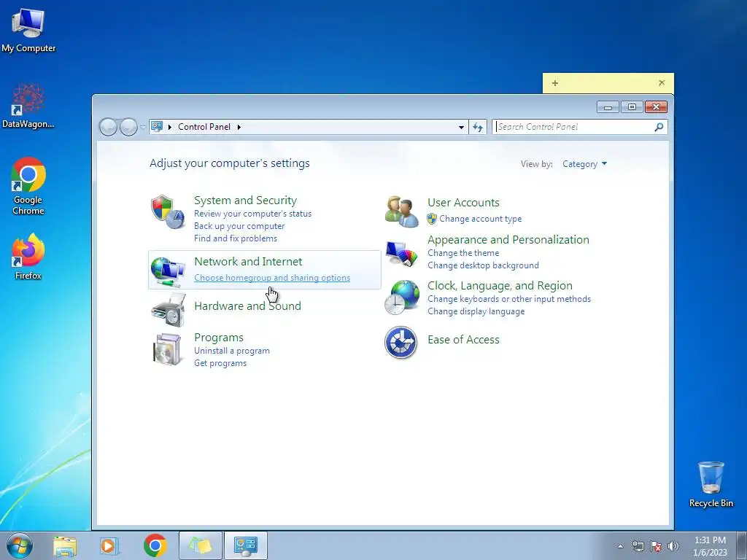Click the search magnifier in Control Panel
This screenshot has height=560, width=747.
pyautogui.click(x=659, y=127)
